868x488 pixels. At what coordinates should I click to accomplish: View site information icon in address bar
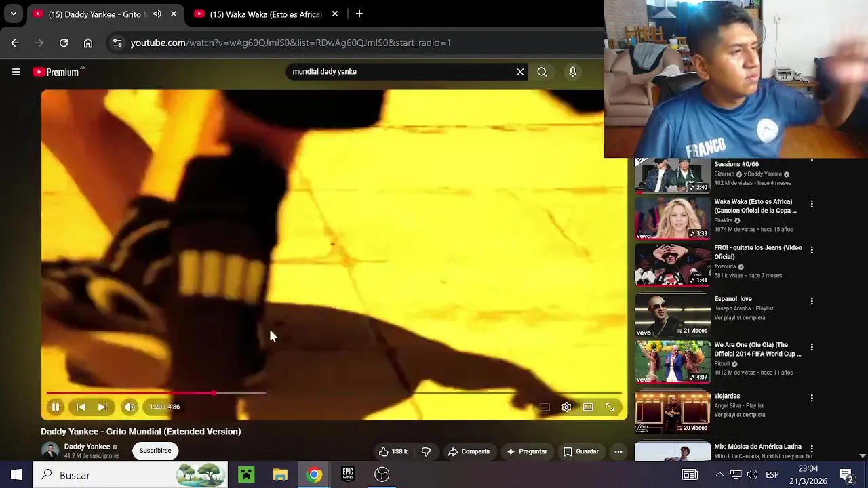[117, 43]
